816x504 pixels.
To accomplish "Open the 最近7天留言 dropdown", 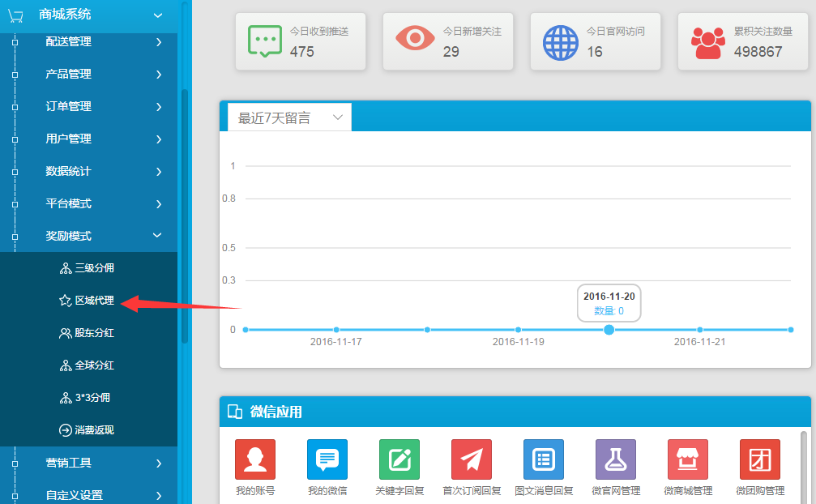I will point(289,117).
